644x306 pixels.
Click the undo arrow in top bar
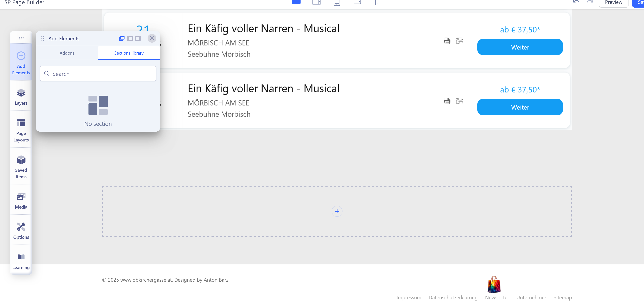pyautogui.click(x=576, y=2)
